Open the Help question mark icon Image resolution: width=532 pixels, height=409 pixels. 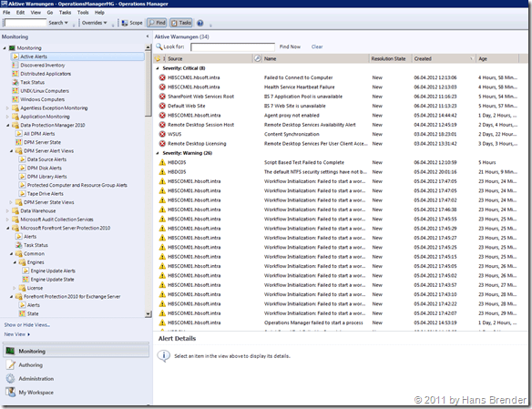(200, 23)
